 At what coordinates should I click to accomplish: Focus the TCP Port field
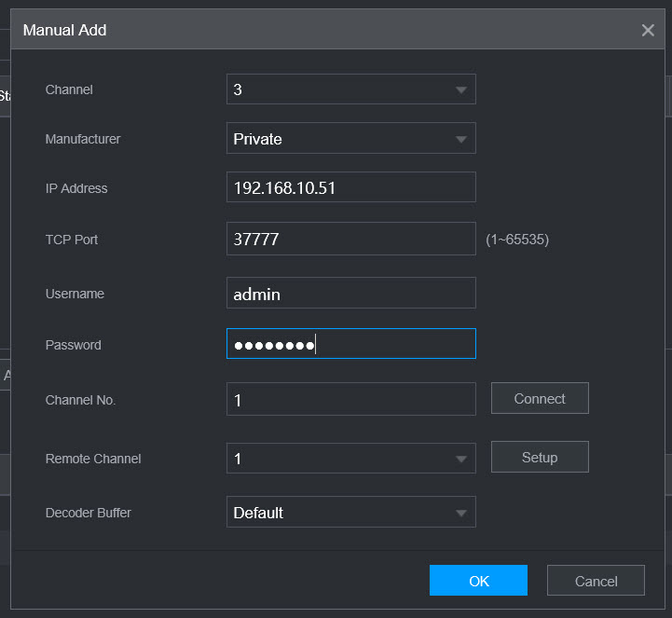click(350, 239)
